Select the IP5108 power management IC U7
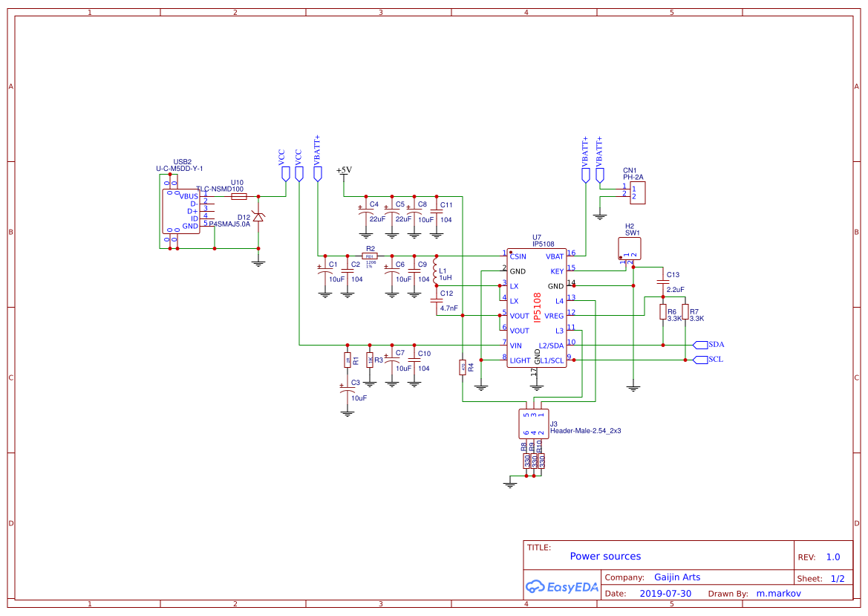This screenshot has height=616, width=868. (x=536, y=308)
